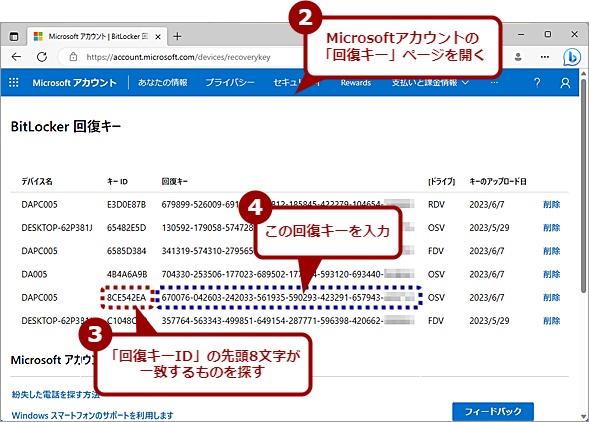The image size is (589, 422).
Task: Open 紛失した電話を探す方法 link
Action: click(x=56, y=395)
